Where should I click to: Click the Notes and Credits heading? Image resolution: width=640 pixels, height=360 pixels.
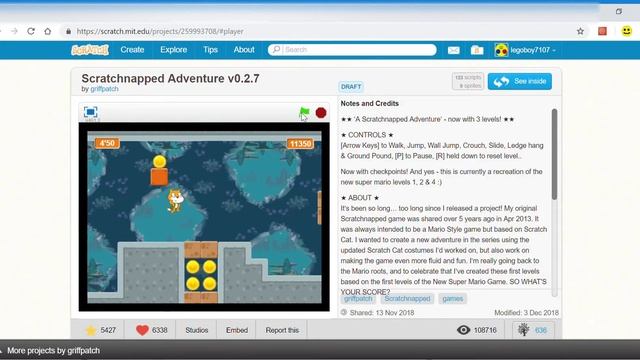(369, 104)
